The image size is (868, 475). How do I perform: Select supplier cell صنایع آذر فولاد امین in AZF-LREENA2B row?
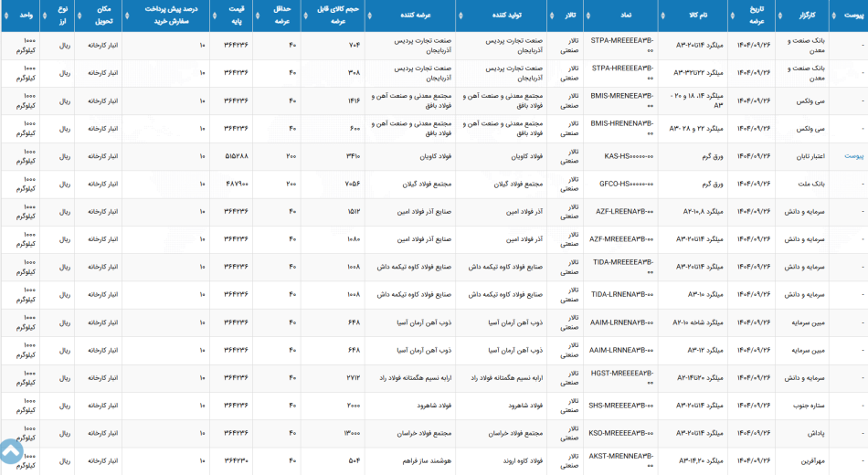[x=410, y=212]
